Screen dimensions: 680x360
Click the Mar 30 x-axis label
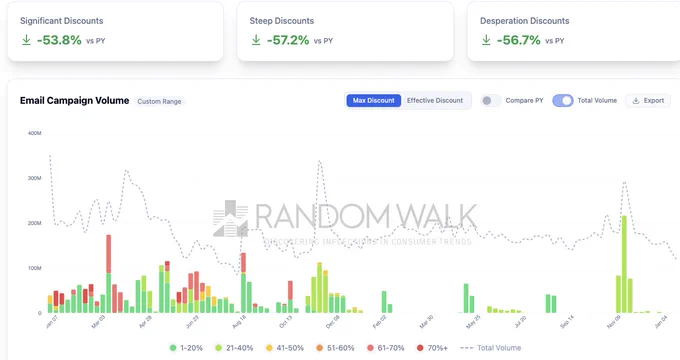tap(427, 322)
